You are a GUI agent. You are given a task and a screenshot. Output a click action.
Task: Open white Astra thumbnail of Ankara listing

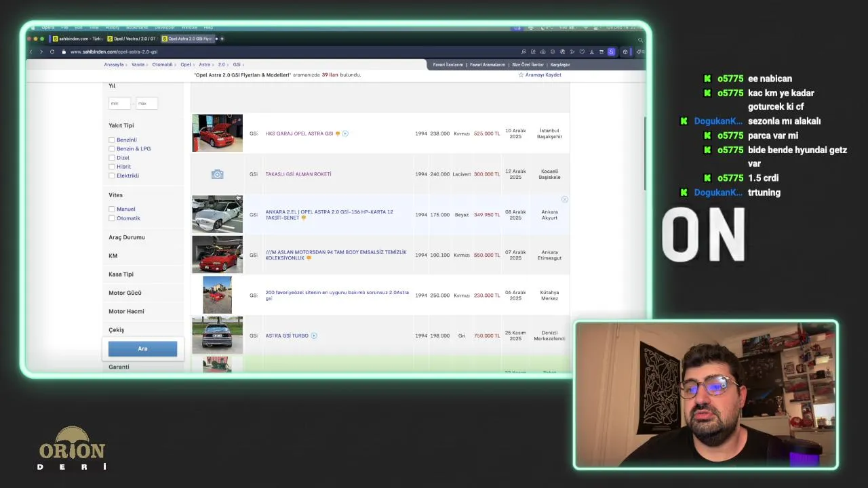[217, 215]
